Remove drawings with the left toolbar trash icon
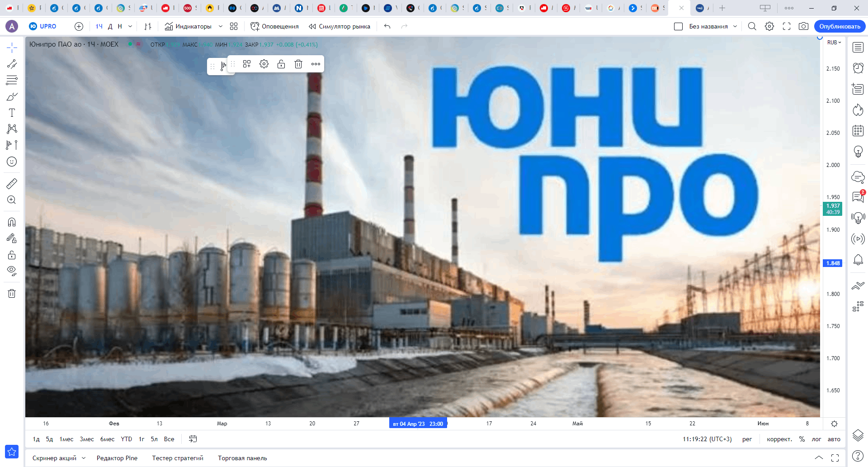The height and width of the screenshot is (467, 868). click(12, 293)
